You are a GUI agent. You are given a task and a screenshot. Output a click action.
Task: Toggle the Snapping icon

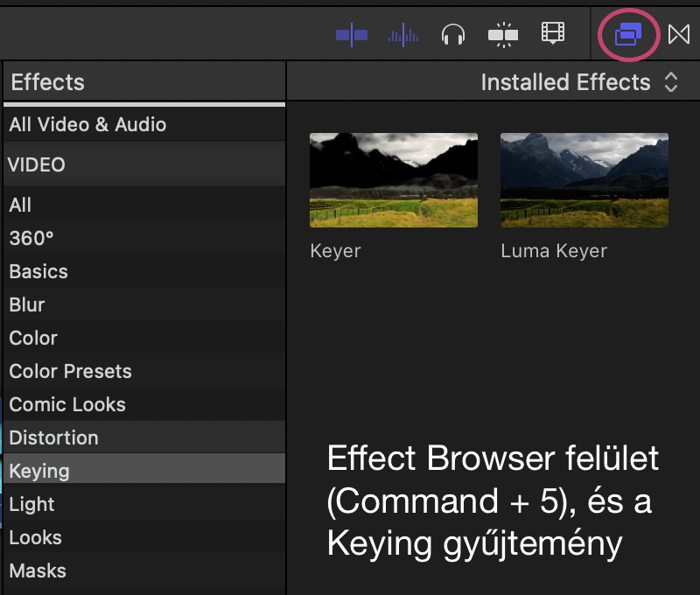(x=503, y=34)
